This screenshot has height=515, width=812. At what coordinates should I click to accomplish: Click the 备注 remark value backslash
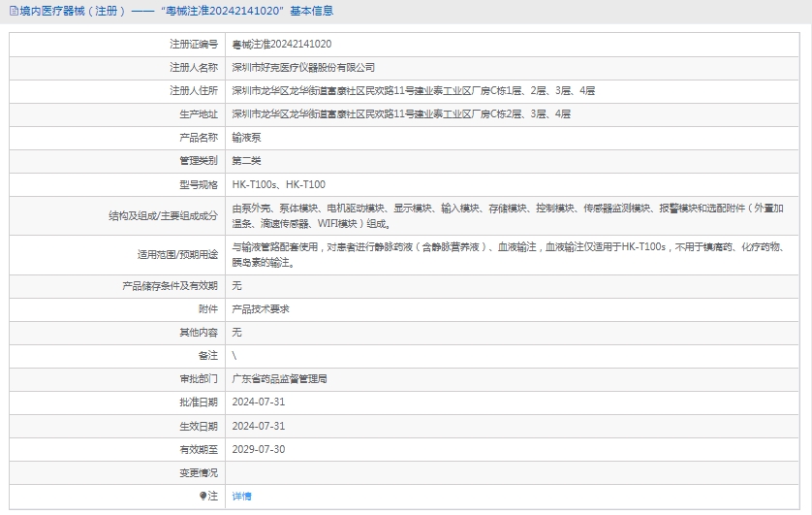point(234,356)
